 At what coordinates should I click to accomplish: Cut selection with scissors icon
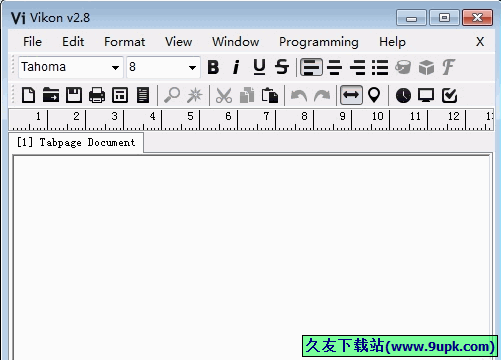point(224,95)
